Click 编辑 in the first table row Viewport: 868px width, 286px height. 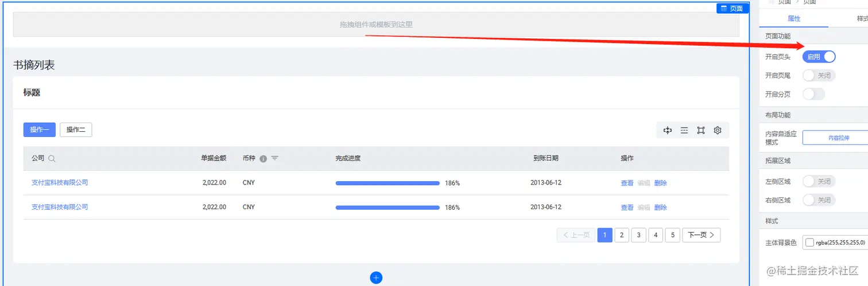pyautogui.click(x=644, y=183)
